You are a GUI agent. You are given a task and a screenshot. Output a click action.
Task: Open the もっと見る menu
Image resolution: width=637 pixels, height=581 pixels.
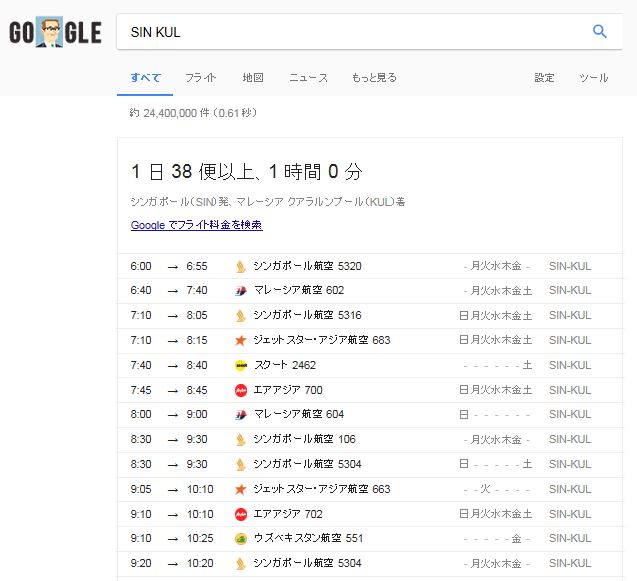point(374,77)
